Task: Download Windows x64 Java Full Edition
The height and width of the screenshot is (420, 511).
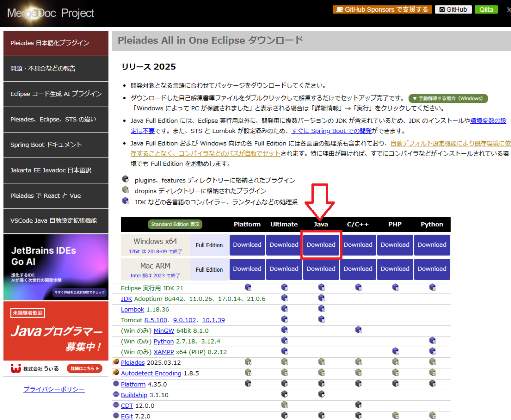Action: click(321, 245)
